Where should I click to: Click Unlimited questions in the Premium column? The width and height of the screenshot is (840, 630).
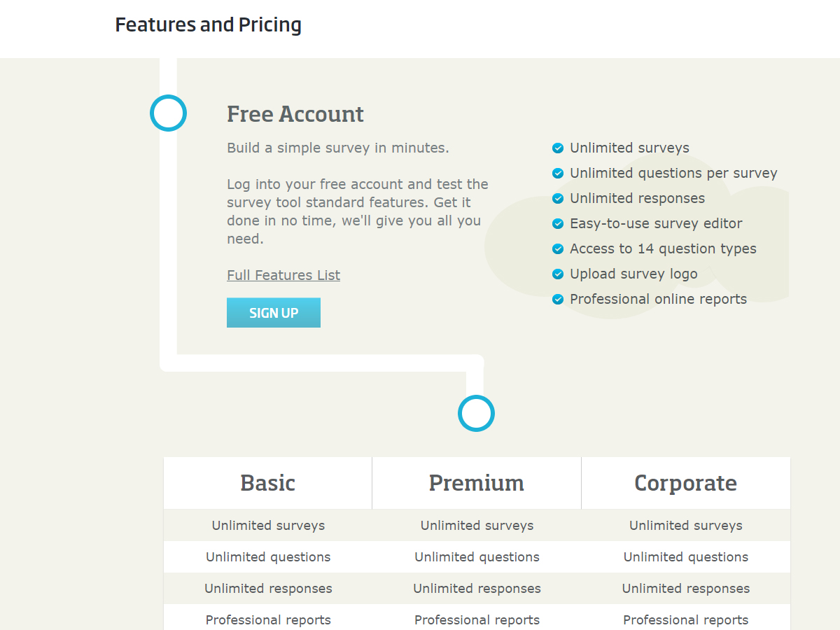(477, 557)
